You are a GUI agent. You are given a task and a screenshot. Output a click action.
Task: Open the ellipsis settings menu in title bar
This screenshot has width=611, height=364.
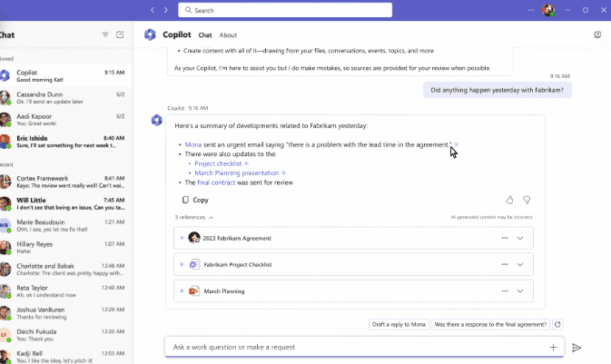coord(531,10)
